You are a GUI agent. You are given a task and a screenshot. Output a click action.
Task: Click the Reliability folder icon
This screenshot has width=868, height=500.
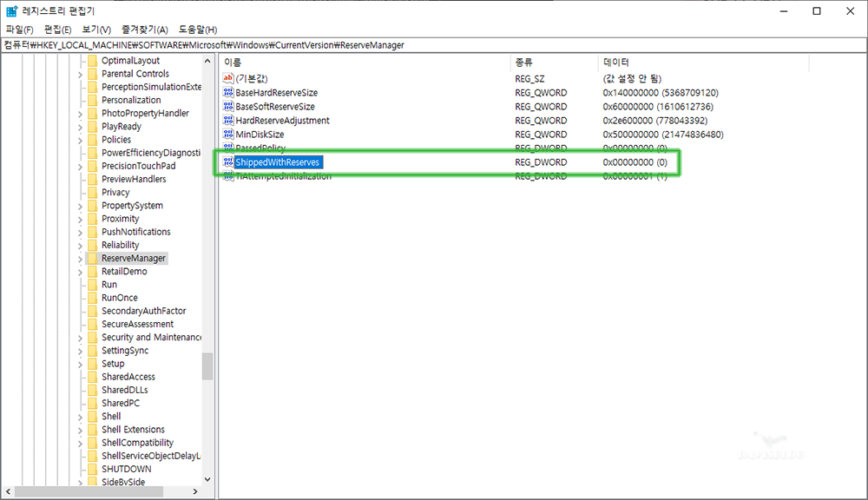[93, 246]
